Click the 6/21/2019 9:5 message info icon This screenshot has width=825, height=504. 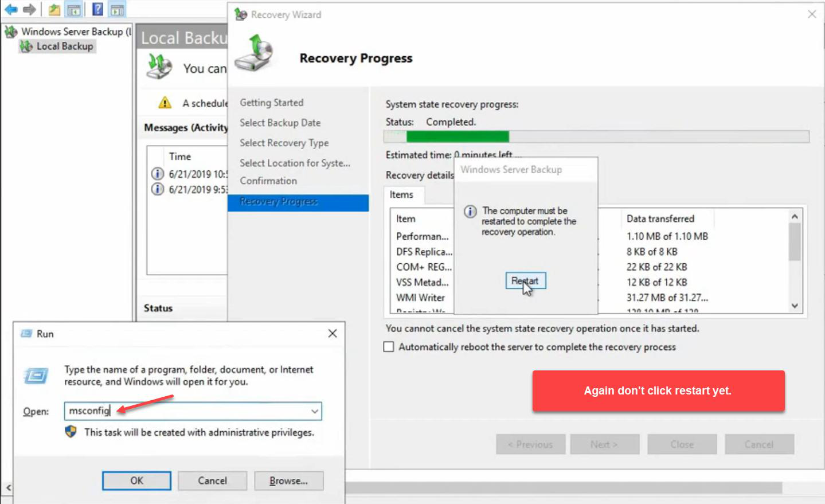tap(158, 189)
